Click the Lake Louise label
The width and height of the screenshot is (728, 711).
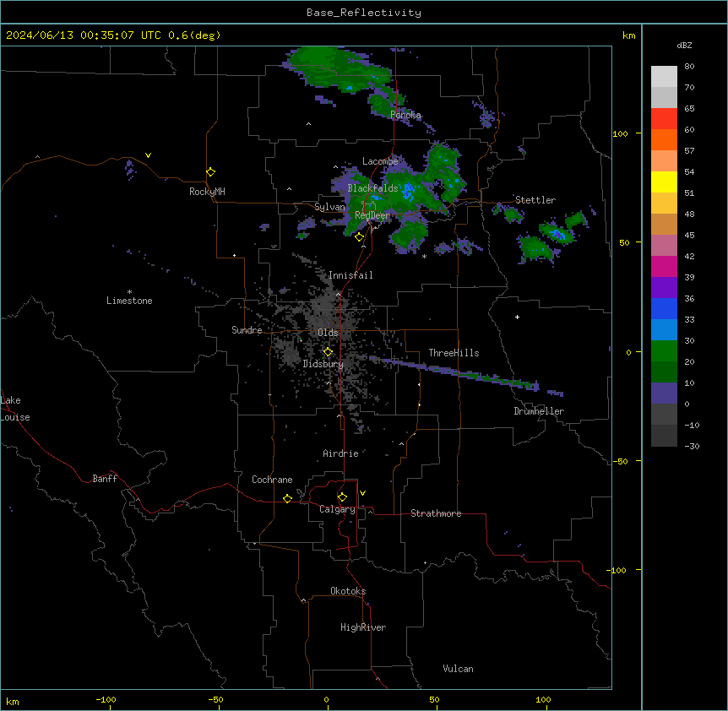coord(15,409)
